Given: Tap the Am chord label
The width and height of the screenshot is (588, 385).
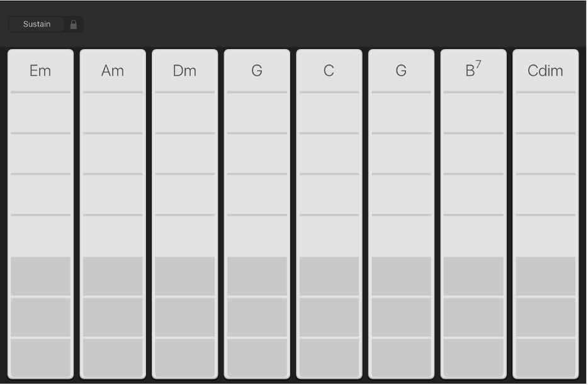Looking at the screenshot, I should (112, 70).
